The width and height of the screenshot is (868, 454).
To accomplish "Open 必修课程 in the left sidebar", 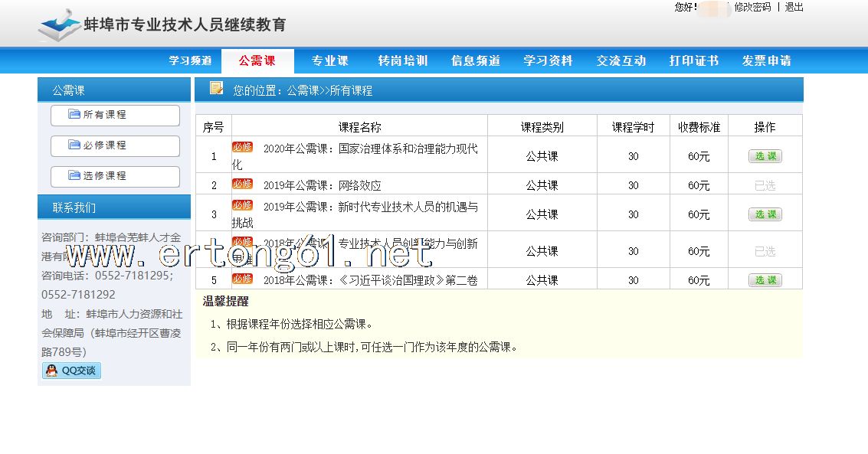I will 115,145.
